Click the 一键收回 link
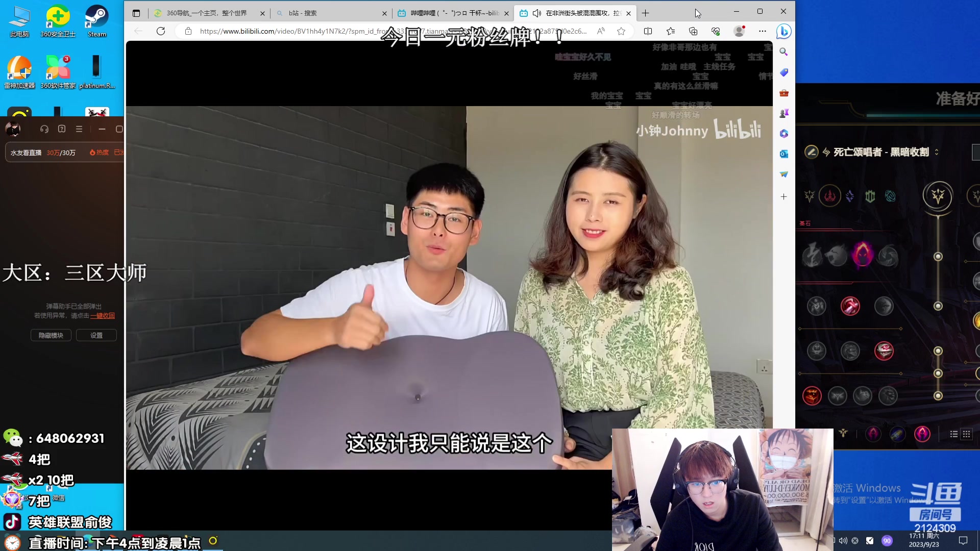The image size is (980, 551). (x=103, y=316)
